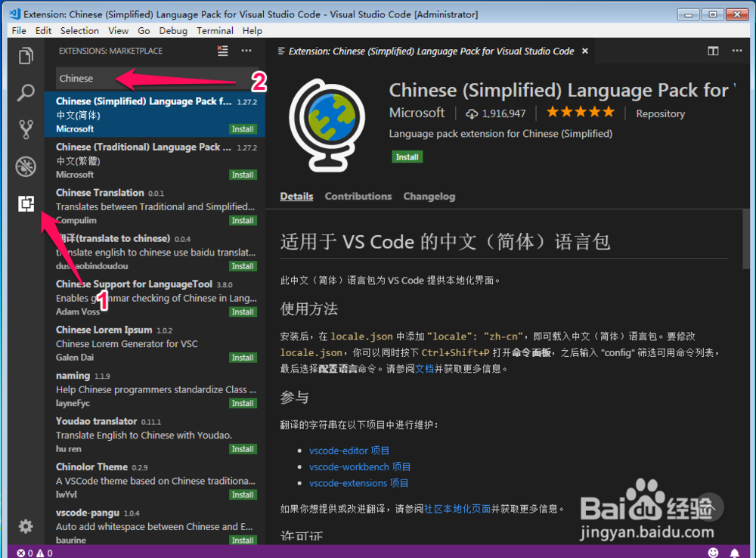The width and height of the screenshot is (756, 558).
Task: Click the errors and warnings status indicator
Action: click(35, 553)
